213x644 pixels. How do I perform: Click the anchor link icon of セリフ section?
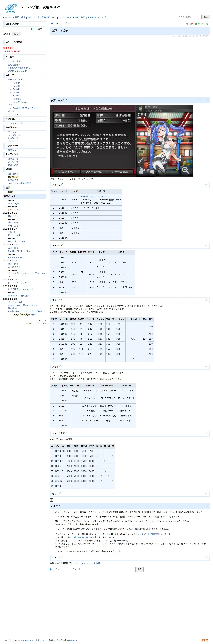pyautogui.click(x=206, y=494)
